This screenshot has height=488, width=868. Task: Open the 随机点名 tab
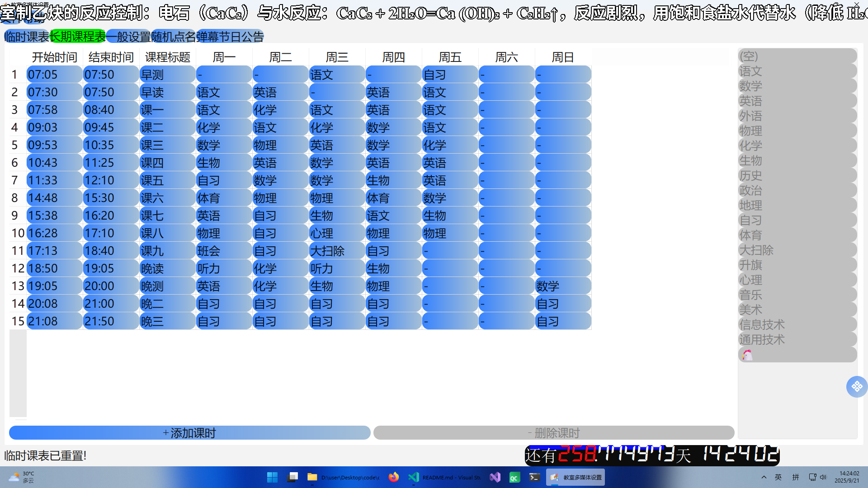[174, 37]
